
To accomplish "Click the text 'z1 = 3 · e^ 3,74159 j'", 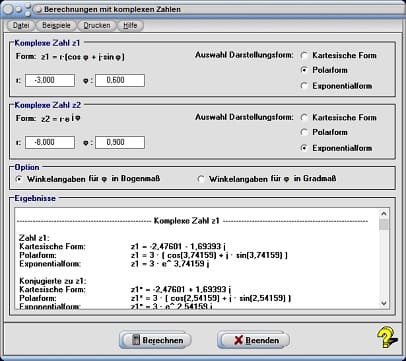I will [x=170, y=264].
